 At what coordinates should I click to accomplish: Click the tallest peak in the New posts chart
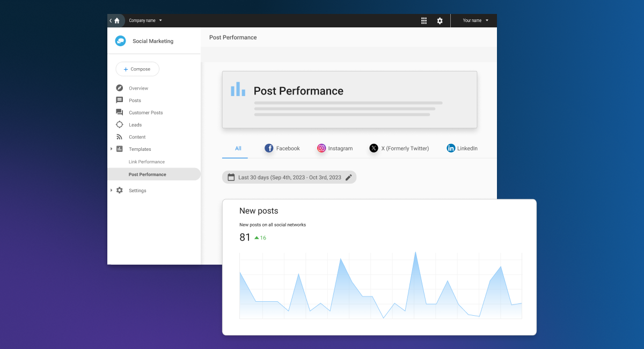pyautogui.click(x=415, y=252)
